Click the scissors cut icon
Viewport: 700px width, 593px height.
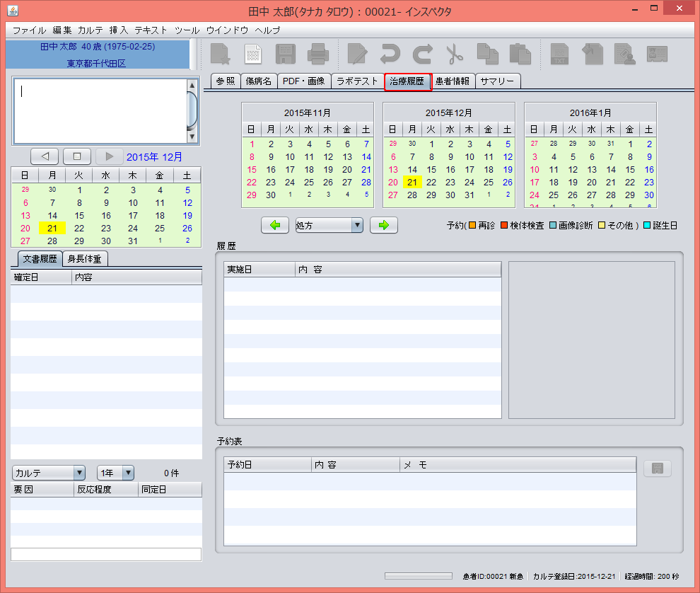453,54
